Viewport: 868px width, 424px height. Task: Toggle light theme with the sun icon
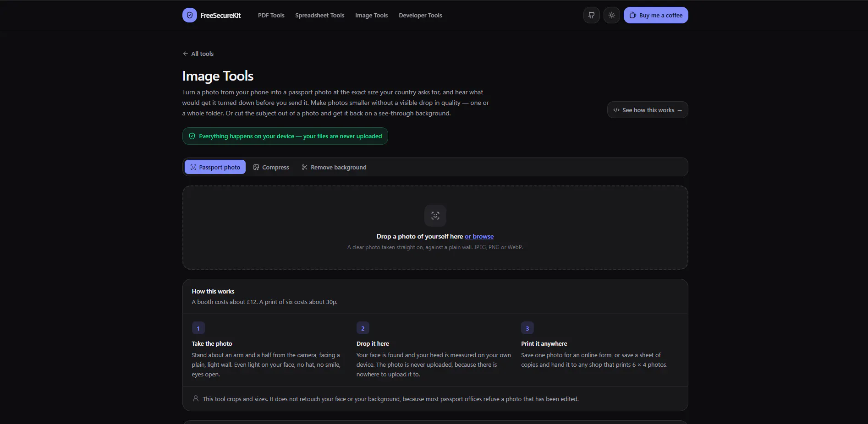[612, 15]
